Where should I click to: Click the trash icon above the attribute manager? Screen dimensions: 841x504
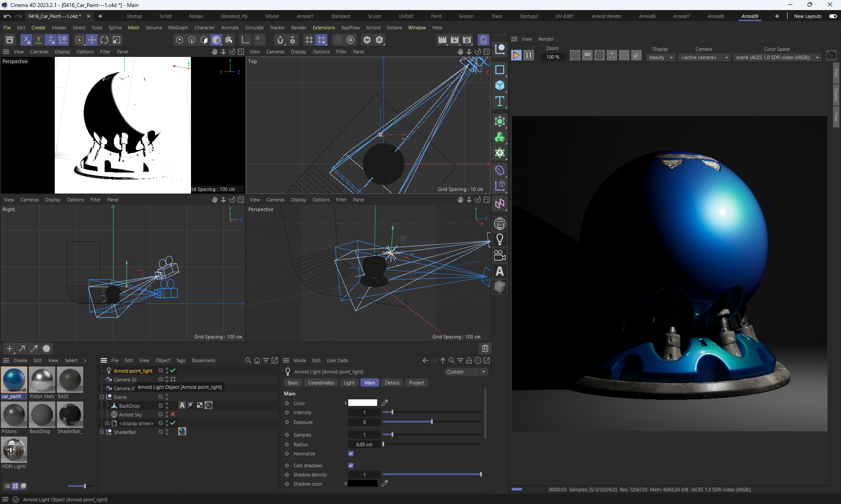(x=485, y=349)
